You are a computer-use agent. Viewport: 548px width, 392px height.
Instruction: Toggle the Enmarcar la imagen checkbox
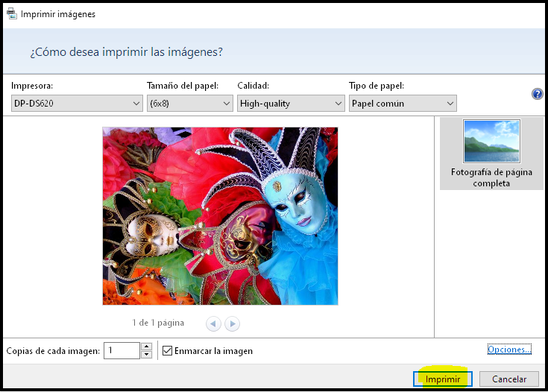point(168,351)
